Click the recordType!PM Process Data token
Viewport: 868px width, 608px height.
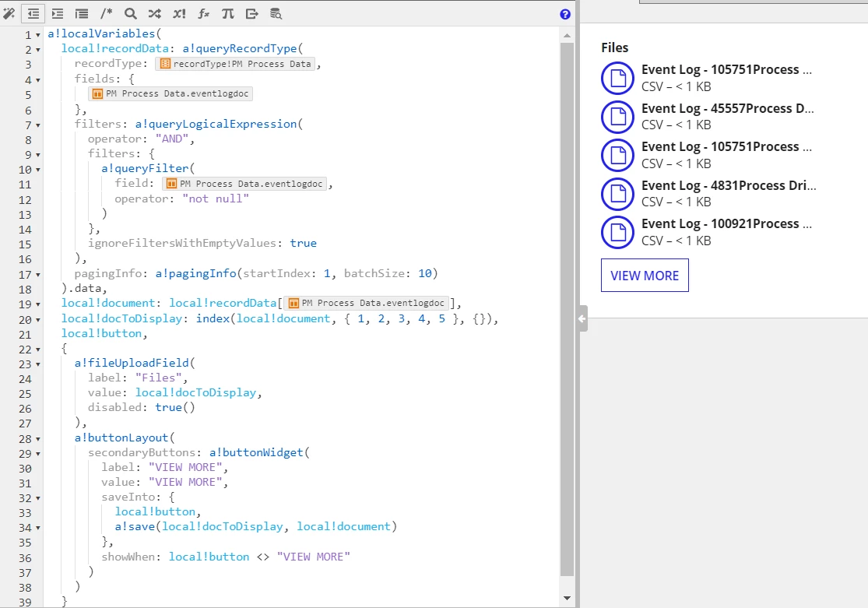(x=235, y=64)
